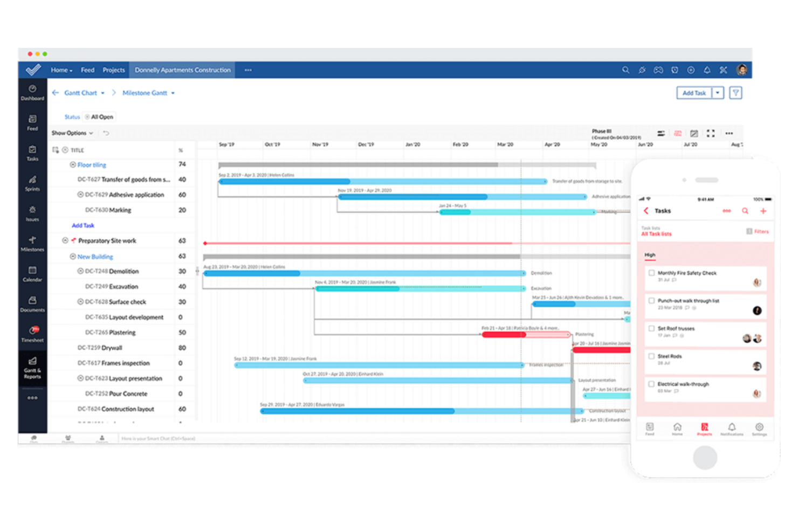The image size is (798, 532).
Task: Toggle the critical path highlight icon
Action: [678, 133]
